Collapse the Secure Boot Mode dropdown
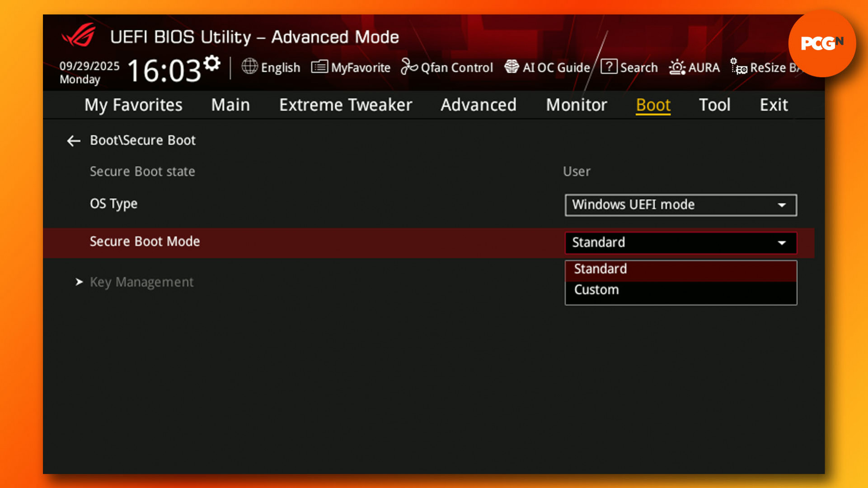The height and width of the screenshot is (488, 868). coord(680,243)
